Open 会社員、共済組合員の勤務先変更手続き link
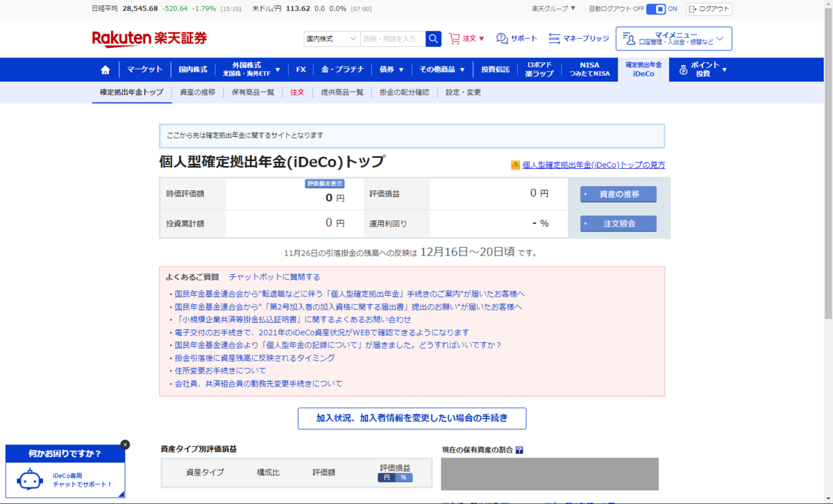833x504 pixels. pos(258,384)
